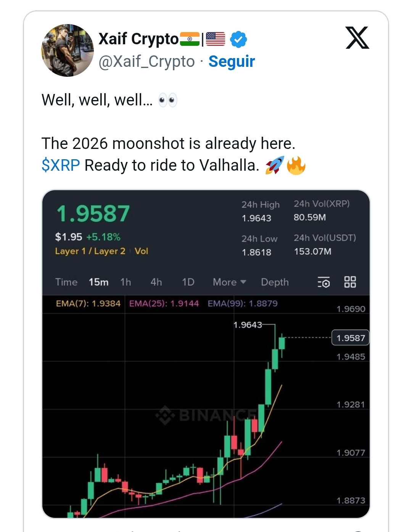The height and width of the screenshot is (532, 412).
Task: Choose the 4h timeframe
Action: pyautogui.click(x=156, y=282)
